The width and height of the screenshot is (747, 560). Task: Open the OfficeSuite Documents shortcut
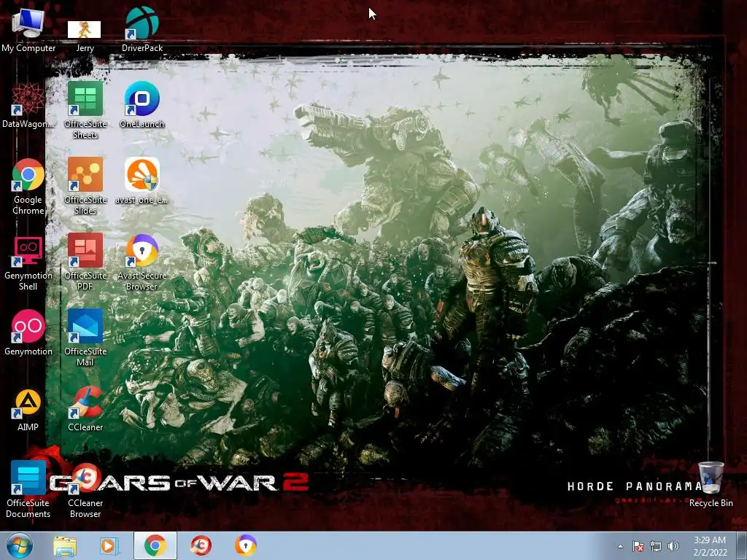(28, 489)
